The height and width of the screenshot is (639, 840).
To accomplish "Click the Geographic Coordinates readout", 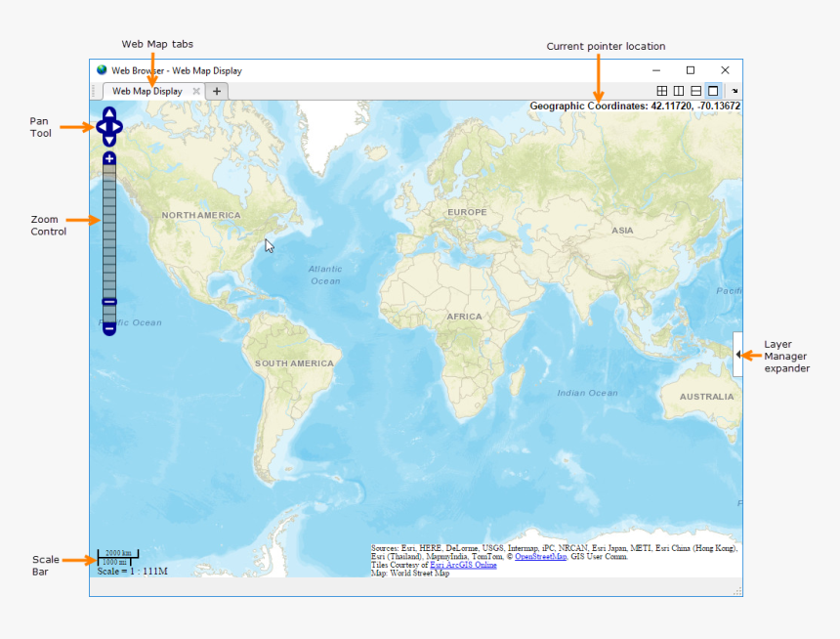I will [635, 106].
